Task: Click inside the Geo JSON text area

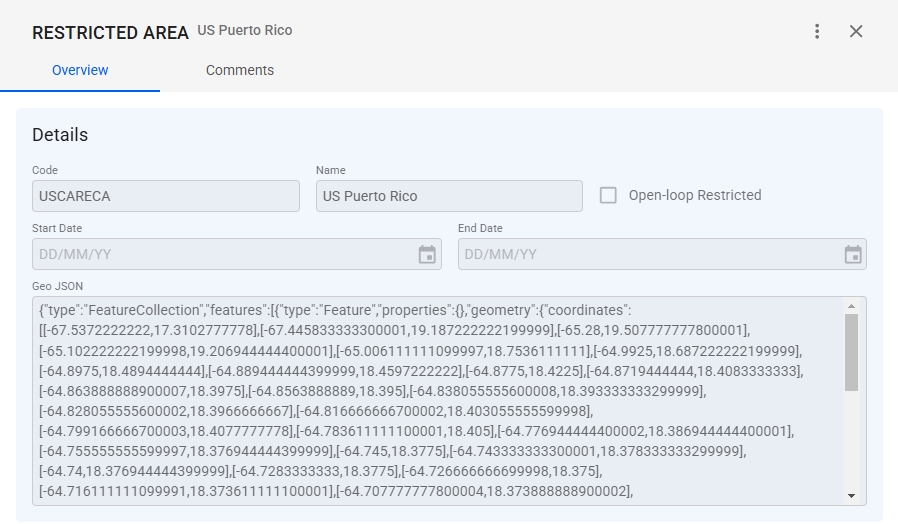Action: click(x=430, y=400)
